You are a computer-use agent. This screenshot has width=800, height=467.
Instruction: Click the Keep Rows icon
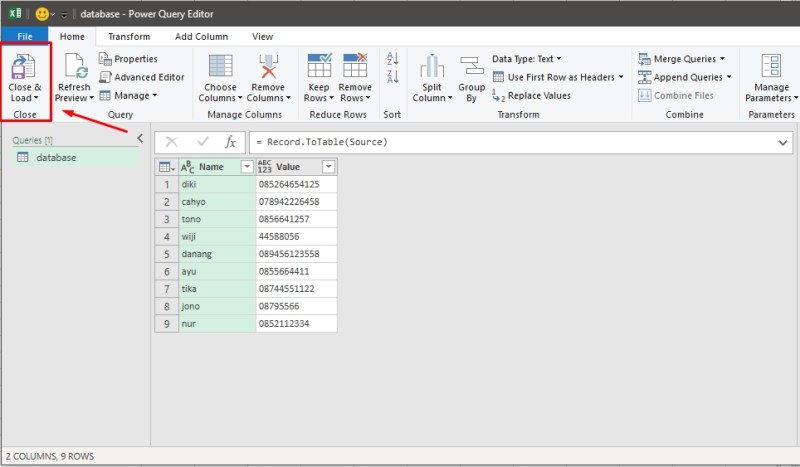point(319,65)
